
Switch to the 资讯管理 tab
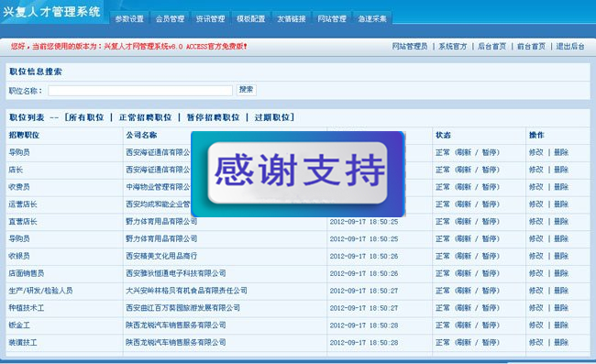point(210,18)
